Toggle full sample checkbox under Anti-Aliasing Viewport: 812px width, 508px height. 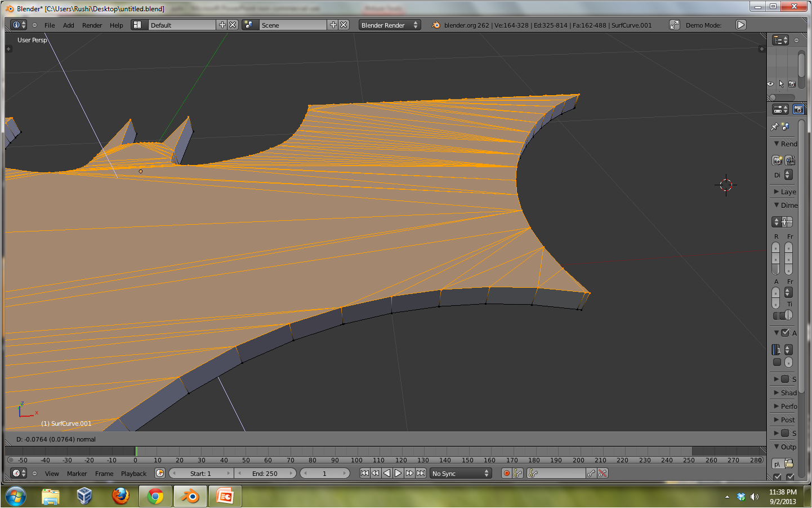tap(777, 362)
